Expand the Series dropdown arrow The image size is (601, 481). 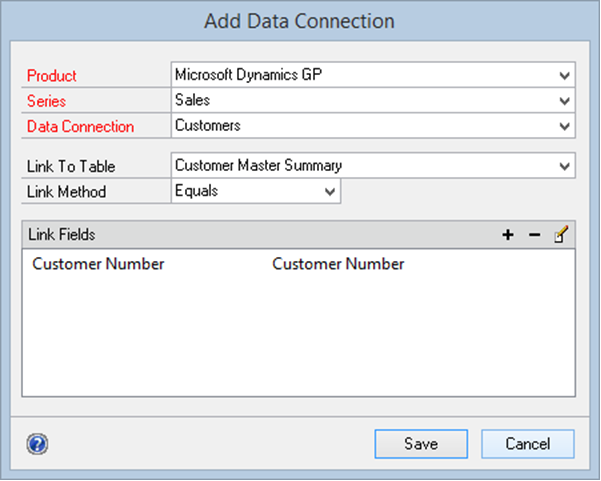564,101
